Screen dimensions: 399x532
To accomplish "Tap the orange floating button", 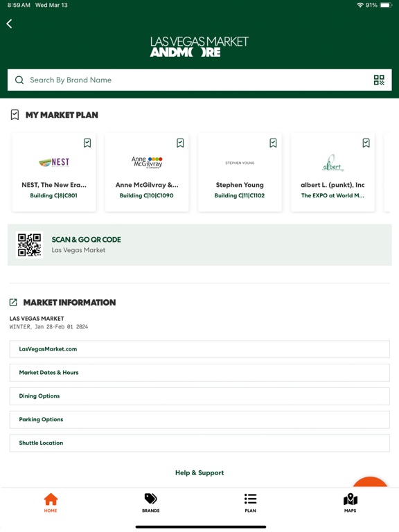I will tap(370, 482).
